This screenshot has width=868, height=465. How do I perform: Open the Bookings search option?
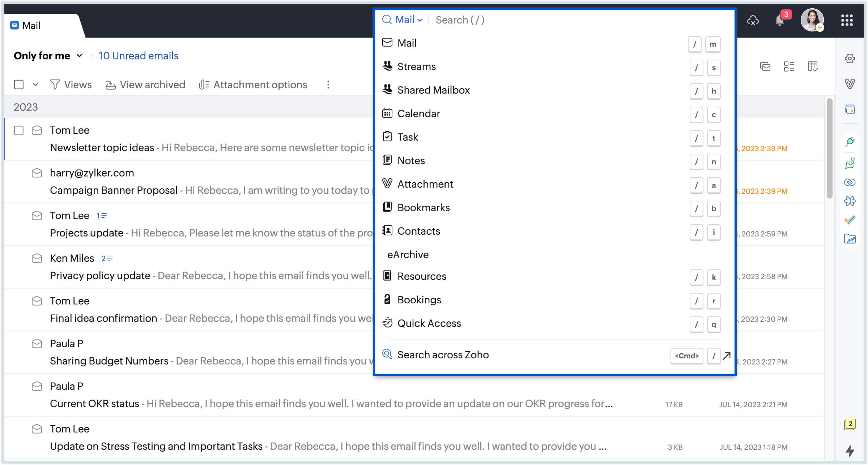419,300
